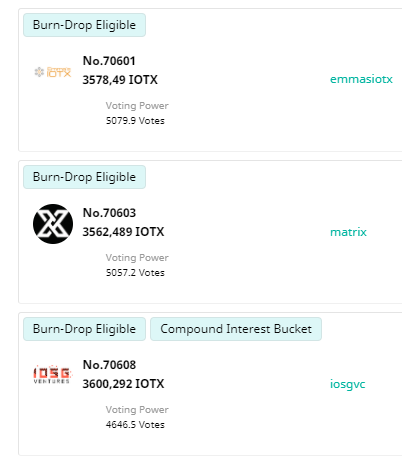Open the iosgvc delegate link

[x=347, y=384]
